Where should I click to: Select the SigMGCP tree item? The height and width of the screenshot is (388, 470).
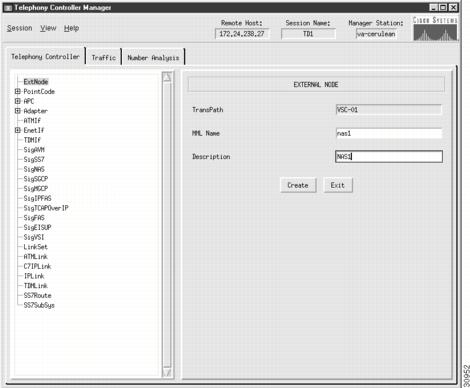click(36, 188)
